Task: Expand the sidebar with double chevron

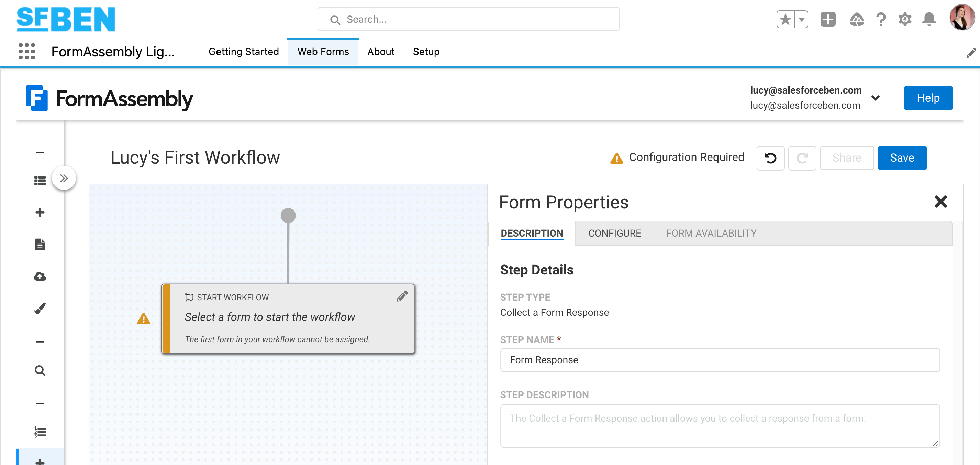Action: [64, 178]
